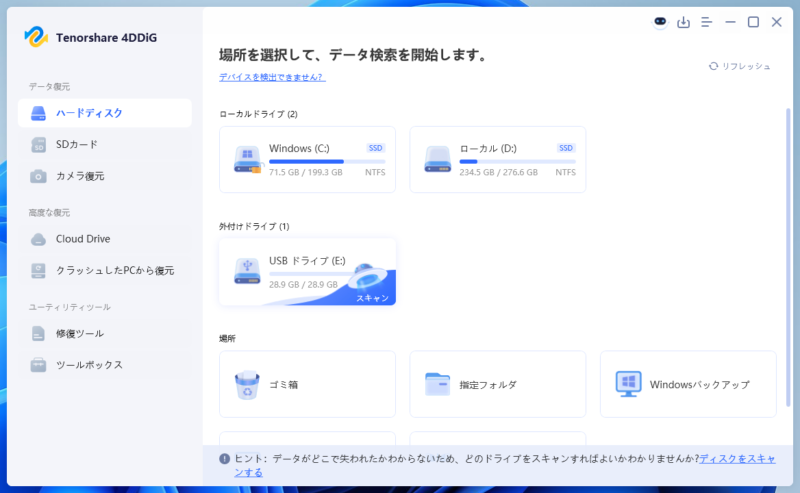Image resolution: width=800 pixels, height=493 pixels.
Task: Select the ローカル (D:) drive card
Action: tap(497, 160)
